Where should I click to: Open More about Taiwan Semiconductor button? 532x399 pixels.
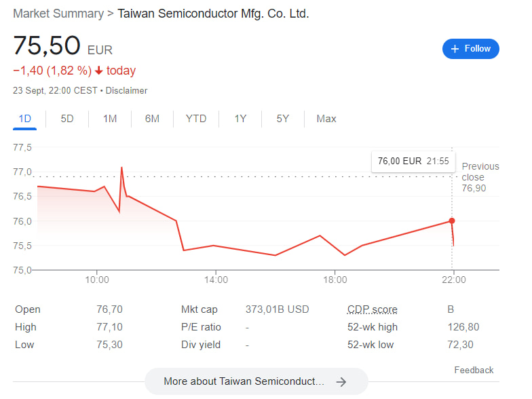click(256, 381)
